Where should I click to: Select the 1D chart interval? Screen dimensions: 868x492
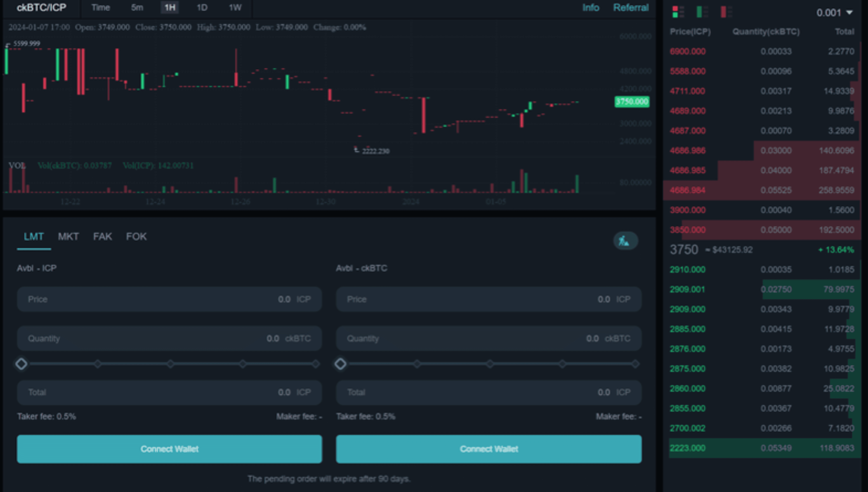click(202, 7)
